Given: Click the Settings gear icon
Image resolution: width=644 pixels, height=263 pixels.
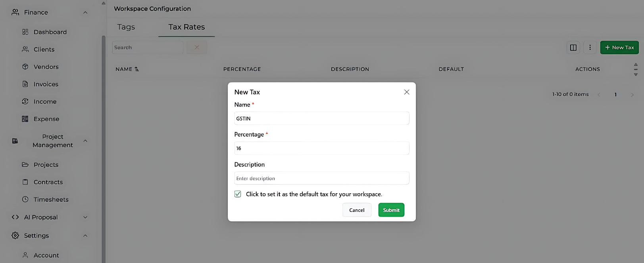Looking at the screenshot, I should pos(15,235).
